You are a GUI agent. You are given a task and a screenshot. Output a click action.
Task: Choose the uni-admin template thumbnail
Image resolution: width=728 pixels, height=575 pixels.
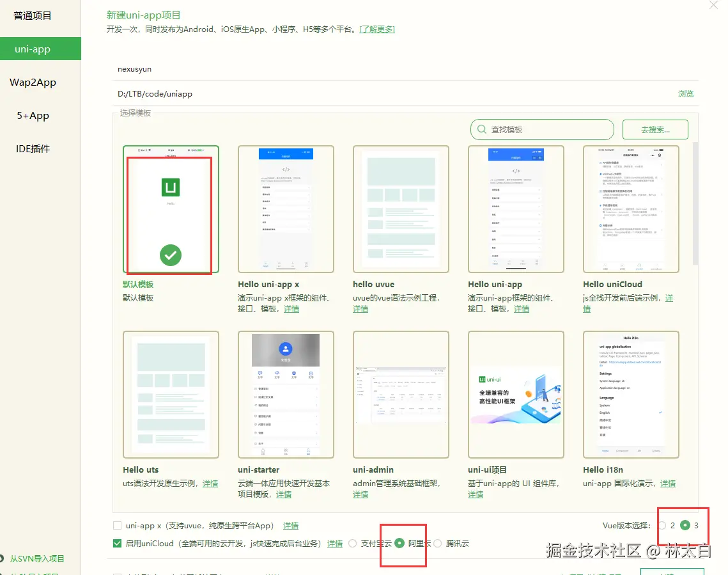(x=401, y=395)
